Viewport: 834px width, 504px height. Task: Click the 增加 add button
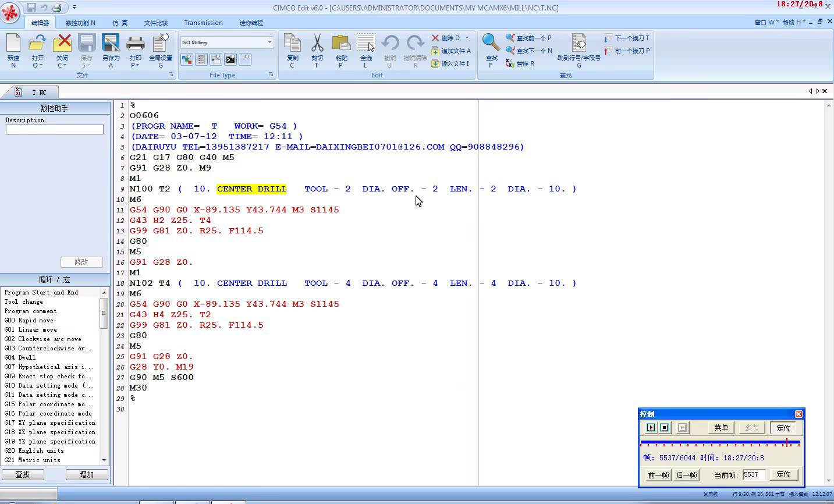click(87, 474)
